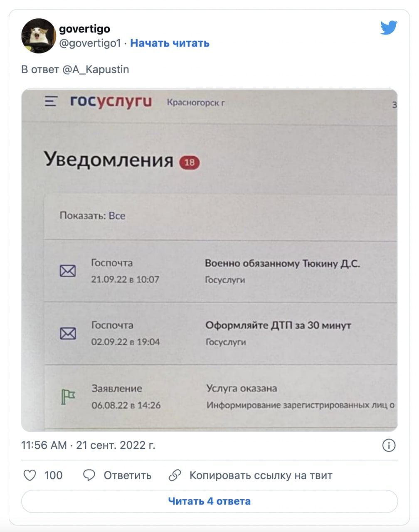Click the green flag Заявление icon
The width and height of the screenshot is (419, 532).
point(68,397)
